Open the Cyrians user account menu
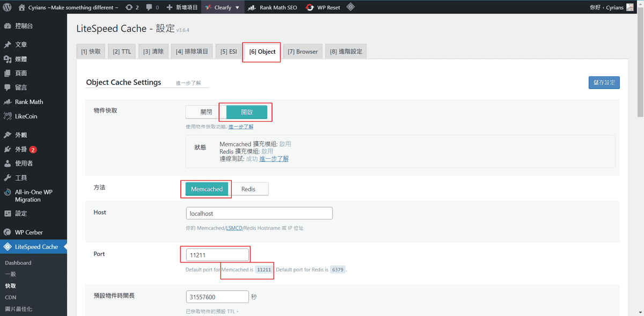 pyautogui.click(x=611, y=8)
